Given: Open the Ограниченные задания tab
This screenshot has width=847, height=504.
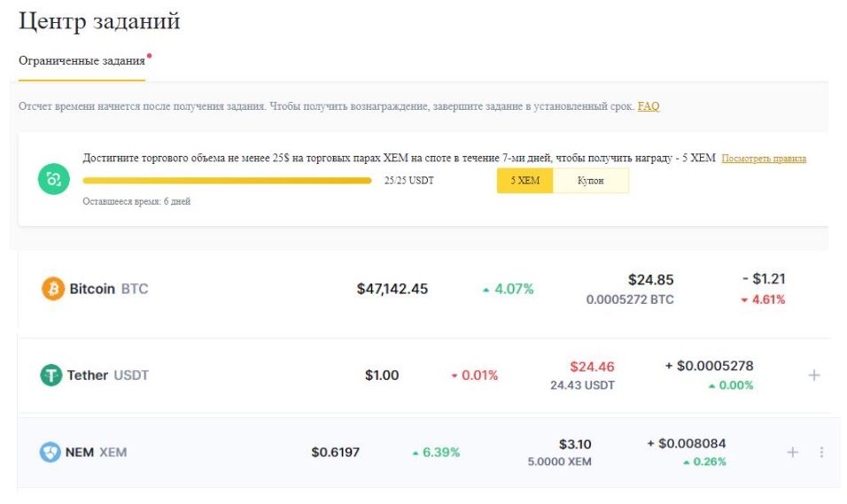Looking at the screenshot, I should pos(82,62).
